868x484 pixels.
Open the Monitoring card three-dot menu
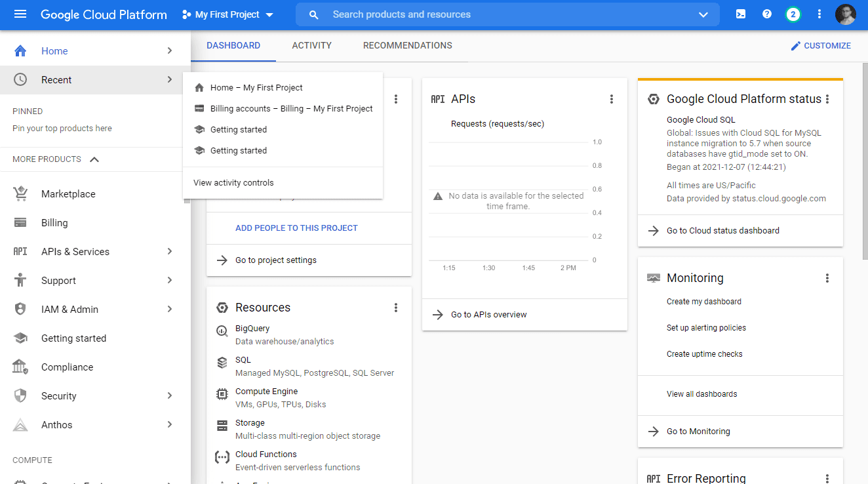point(827,278)
